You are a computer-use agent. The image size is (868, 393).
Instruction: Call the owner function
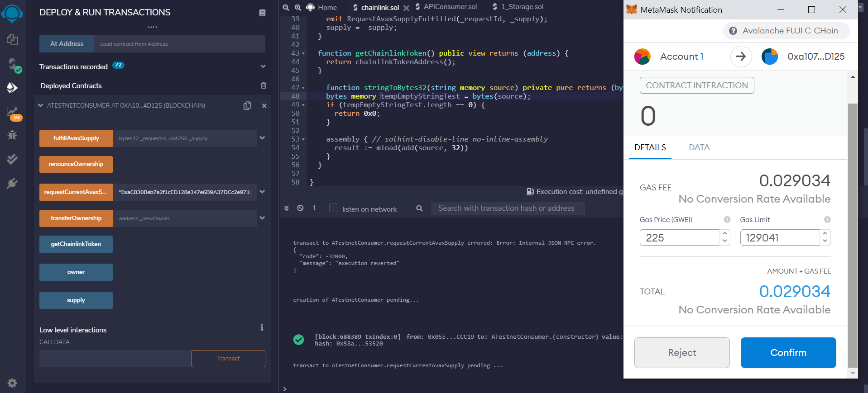coord(76,272)
